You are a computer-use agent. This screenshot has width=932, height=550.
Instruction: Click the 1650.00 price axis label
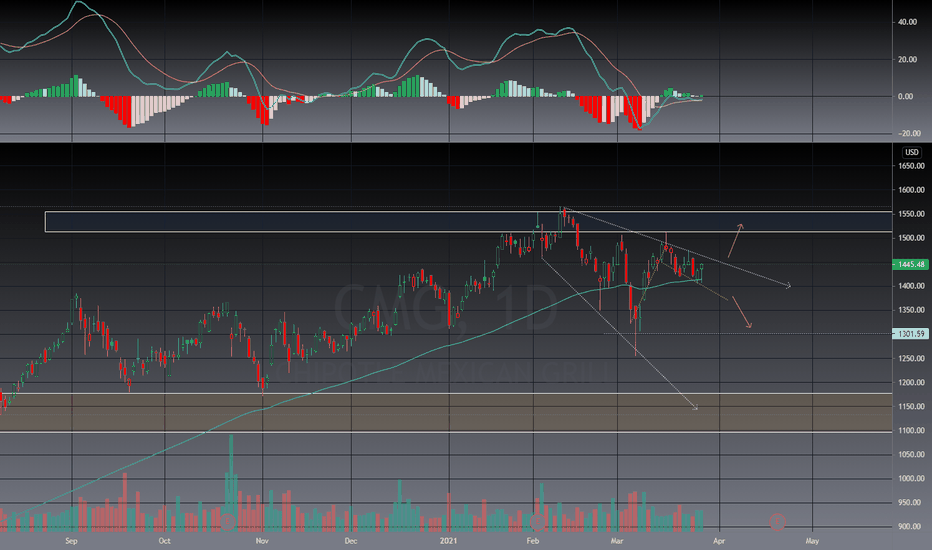tap(911, 166)
